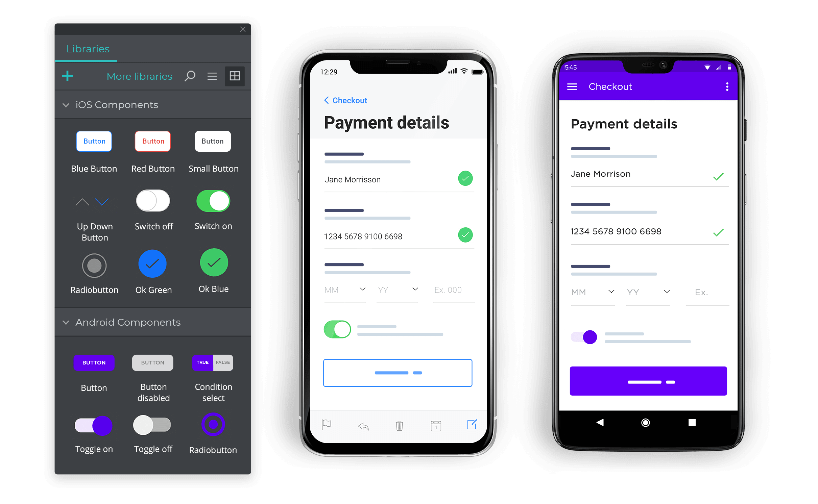Expand the iOS Components section
The width and height of the screenshot is (818, 504).
pyautogui.click(x=66, y=105)
